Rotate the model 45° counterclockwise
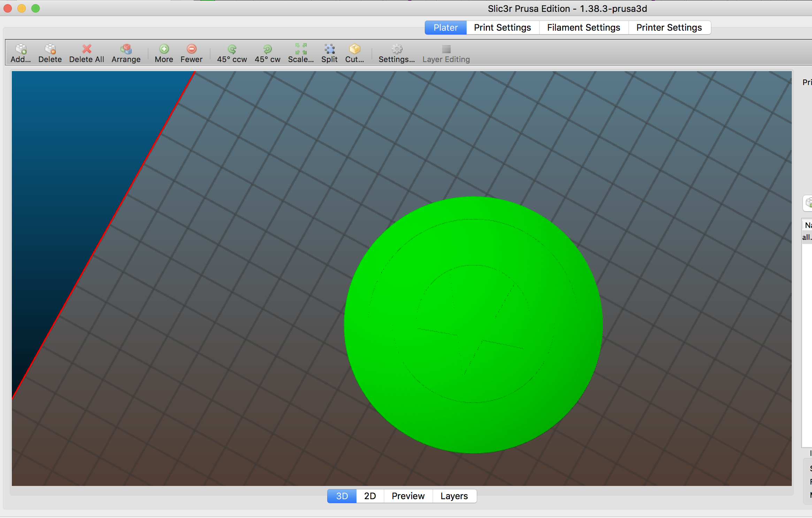Image resolution: width=812 pixels, height=518 pixels. click(231, 53)
